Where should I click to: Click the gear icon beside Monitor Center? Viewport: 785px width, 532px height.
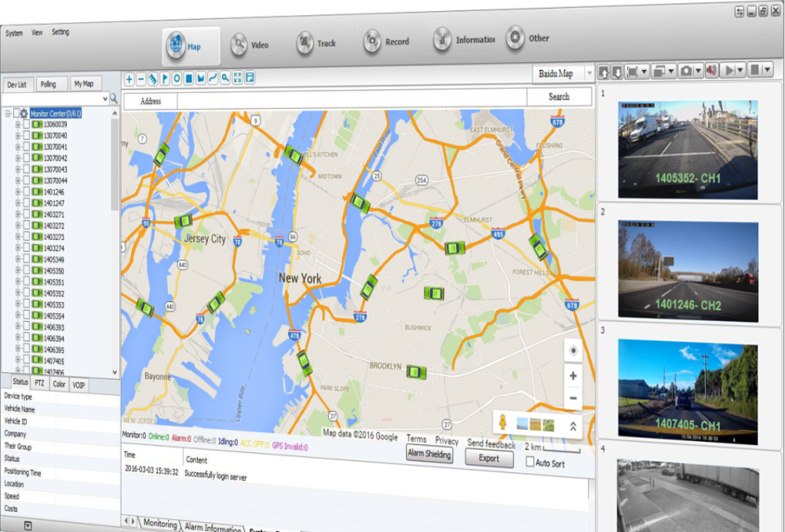24,114
